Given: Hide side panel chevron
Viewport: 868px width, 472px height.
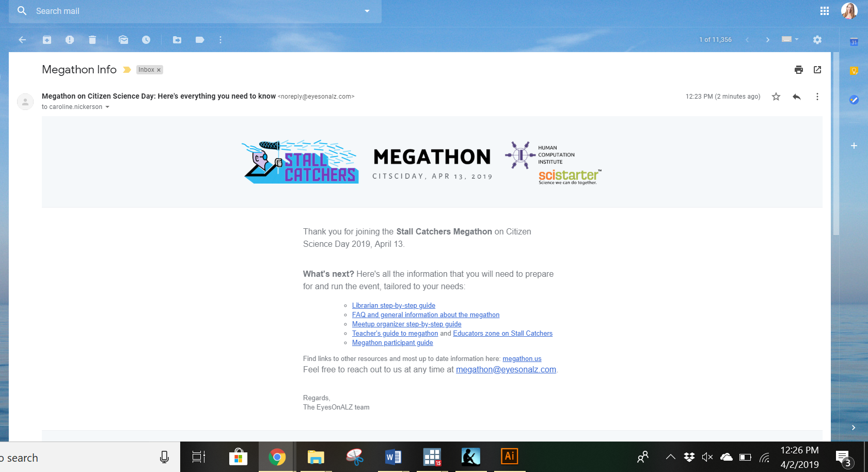Looking at the screenshot, I should (x=854, y=428).
